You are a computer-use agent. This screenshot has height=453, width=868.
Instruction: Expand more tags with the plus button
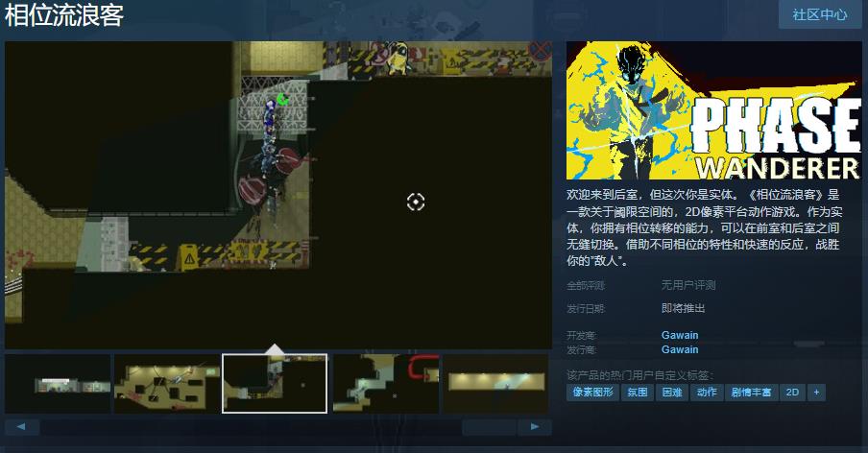pos(816,393)
